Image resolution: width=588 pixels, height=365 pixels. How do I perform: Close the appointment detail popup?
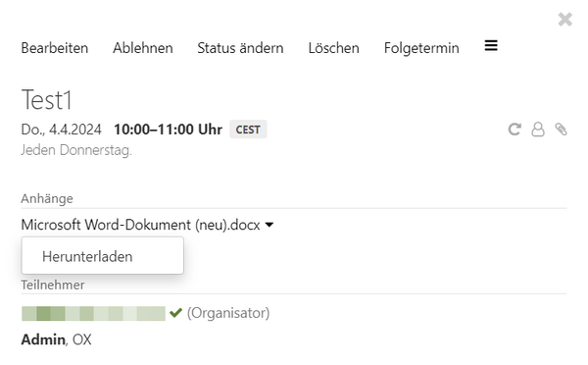point(564,20)
